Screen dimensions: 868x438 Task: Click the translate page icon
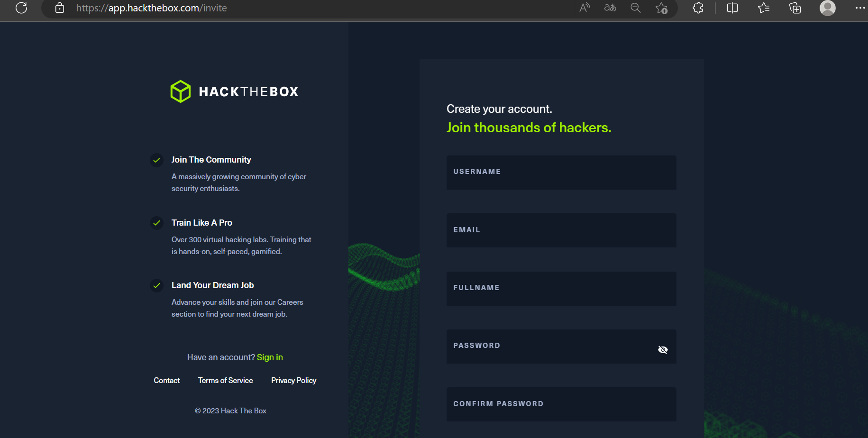pos(610,8)
